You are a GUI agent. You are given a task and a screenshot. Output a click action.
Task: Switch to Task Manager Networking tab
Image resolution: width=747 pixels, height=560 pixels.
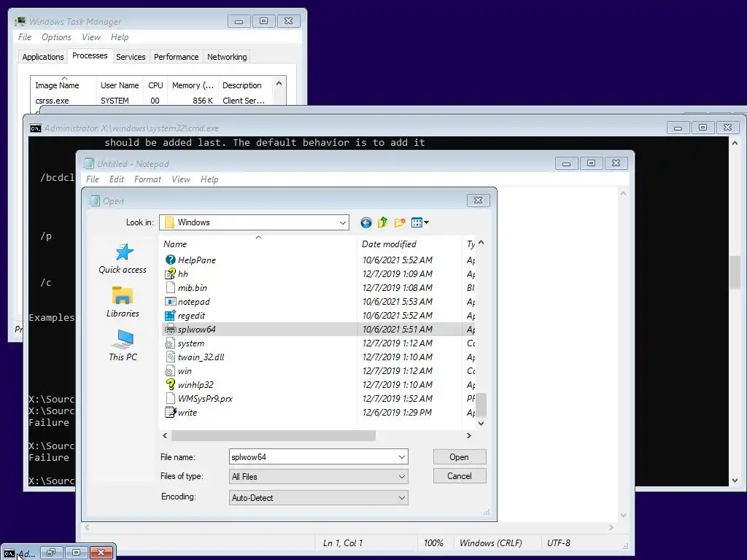pyautogui.click(x=227, y=57)
